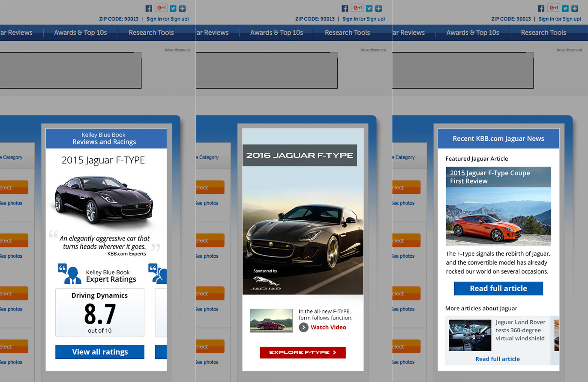
Task: Click Google +1 icon in the Jaguar News screen
Action: click(554, 8)
